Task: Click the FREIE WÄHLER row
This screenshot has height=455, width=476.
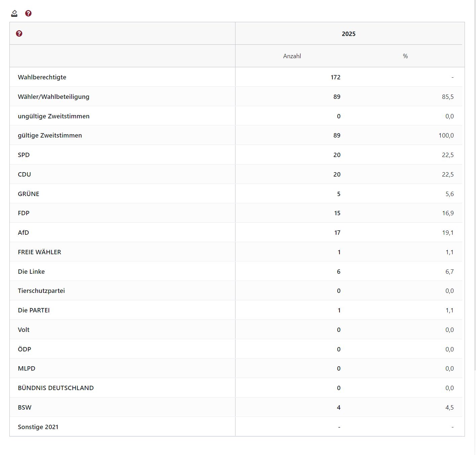Action: tap(40, 252)
